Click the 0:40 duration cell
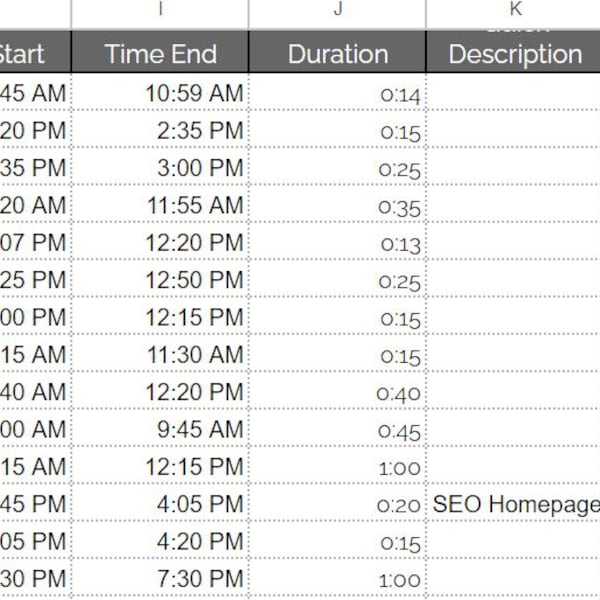 pyautogui.click(x=337, y=391)
